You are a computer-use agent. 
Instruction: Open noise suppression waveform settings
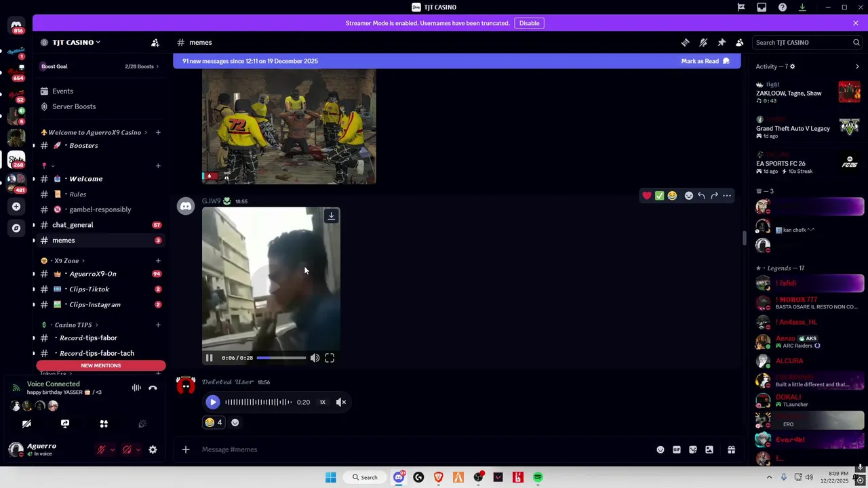[x=136, y=388]
